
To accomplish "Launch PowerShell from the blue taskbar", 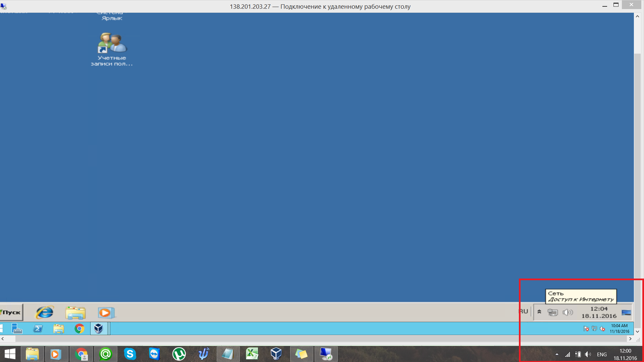I will pyautogui.click(x=38, y=329).
